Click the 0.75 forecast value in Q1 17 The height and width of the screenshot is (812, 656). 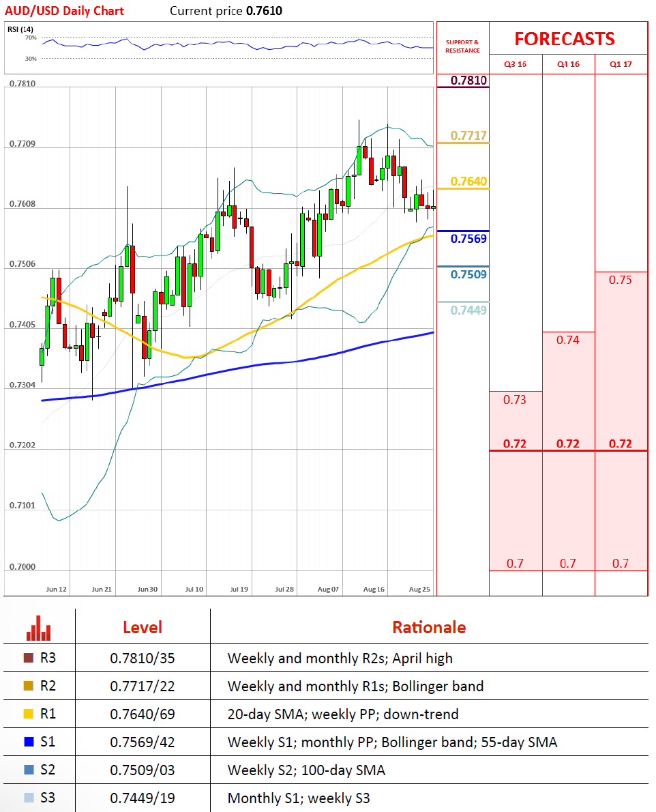pos(621,280)
